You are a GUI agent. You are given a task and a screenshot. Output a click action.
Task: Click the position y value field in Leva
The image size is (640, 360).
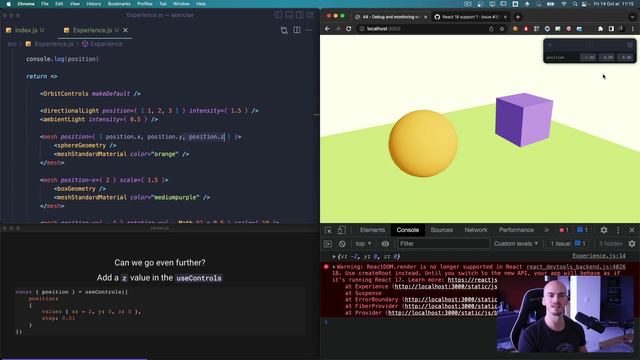tap(608, 58)
